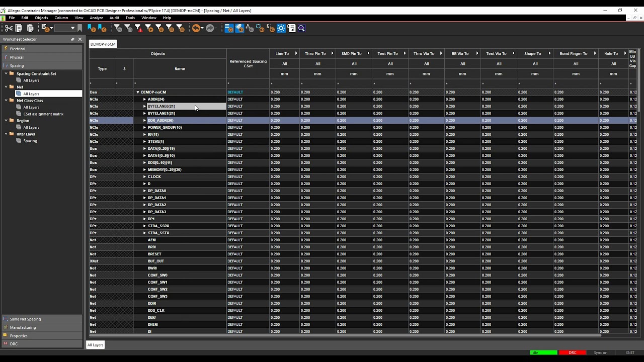
Task: Open the Properties section
Action: [42, 335]
